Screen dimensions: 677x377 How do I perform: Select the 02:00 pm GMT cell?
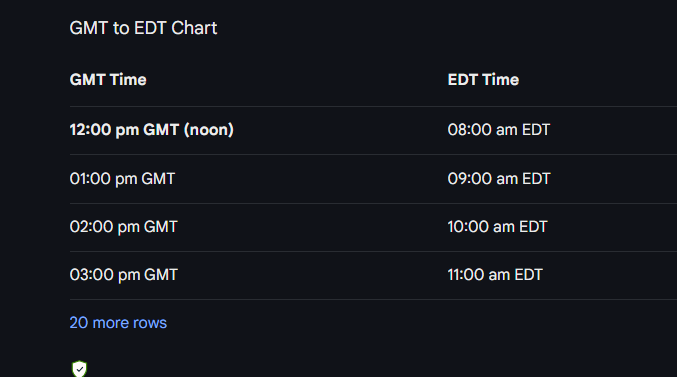coord(123,226)
